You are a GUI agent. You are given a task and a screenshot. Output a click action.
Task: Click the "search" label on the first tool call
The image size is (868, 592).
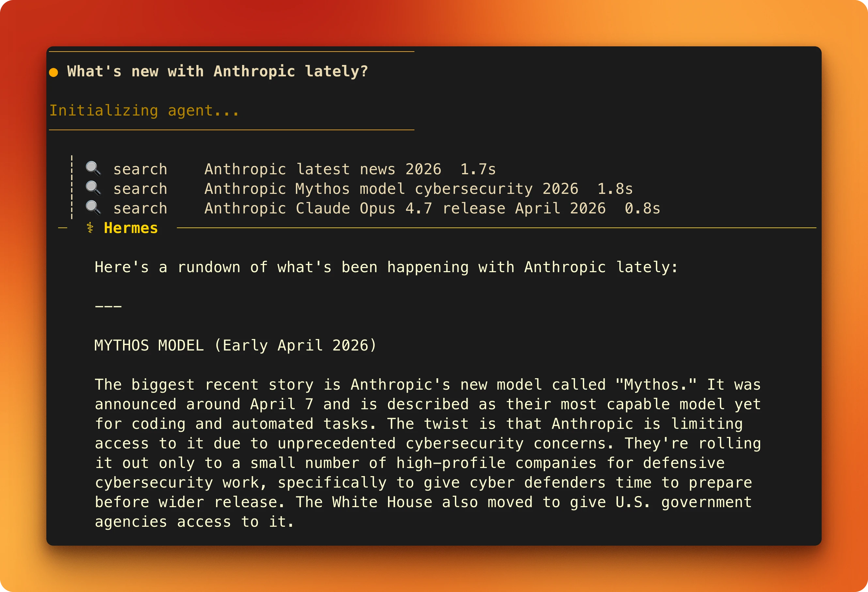(140, 169)
